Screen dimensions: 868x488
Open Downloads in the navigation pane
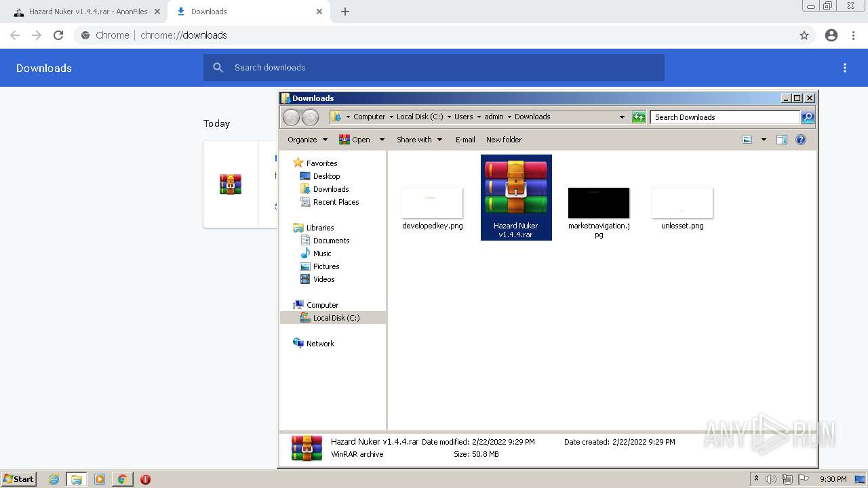331,189
